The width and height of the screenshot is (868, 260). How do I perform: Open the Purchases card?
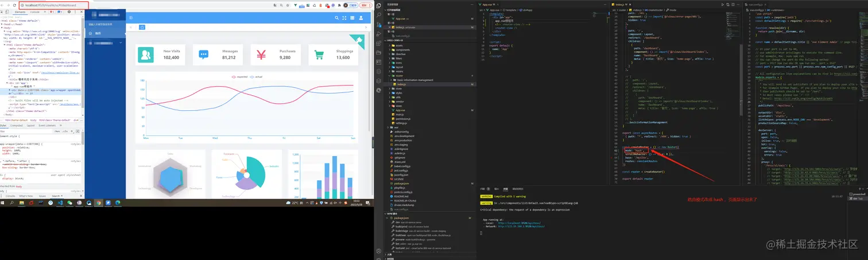[277, 55]
